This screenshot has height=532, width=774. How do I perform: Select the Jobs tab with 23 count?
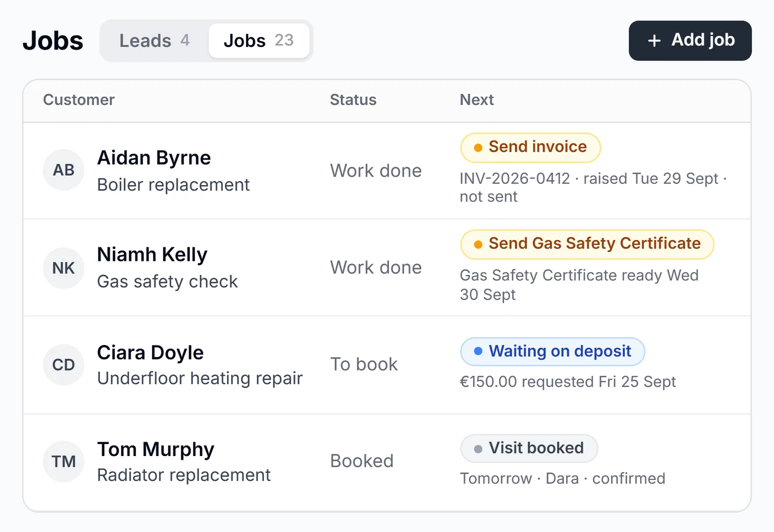pyautogui.click(x=258, y=40)
